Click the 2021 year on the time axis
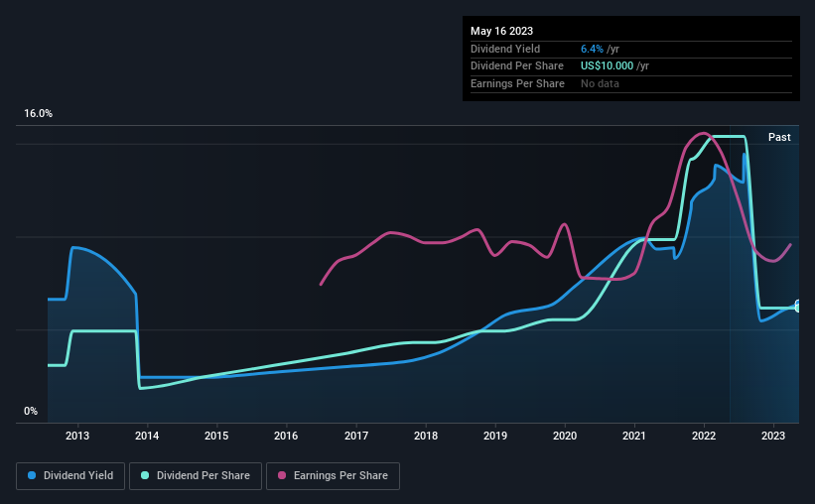 click(x=634, y=436)
